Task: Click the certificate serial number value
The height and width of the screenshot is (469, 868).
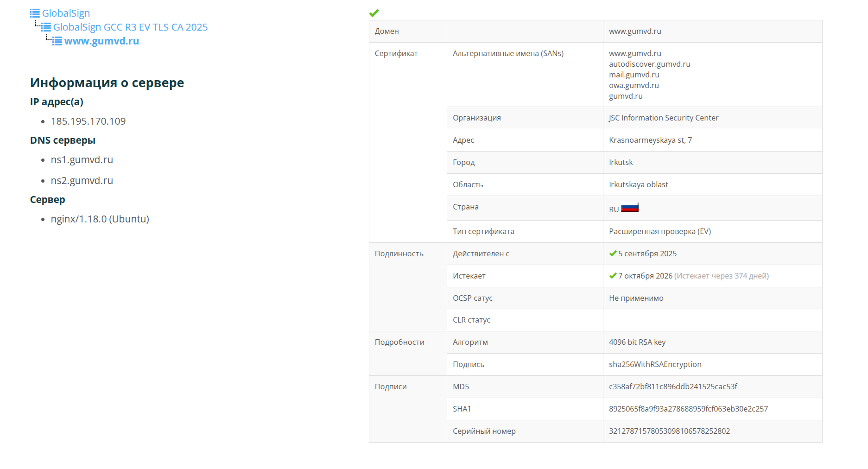Action: point(669,431)
